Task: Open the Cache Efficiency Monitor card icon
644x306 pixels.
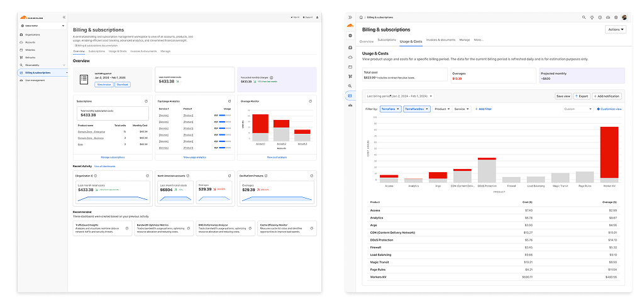Action: [311, 228]
